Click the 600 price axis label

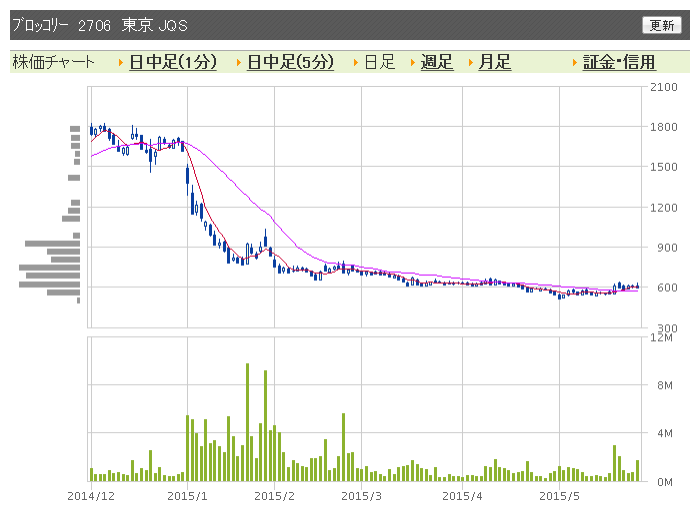click(x=667, y=288)
